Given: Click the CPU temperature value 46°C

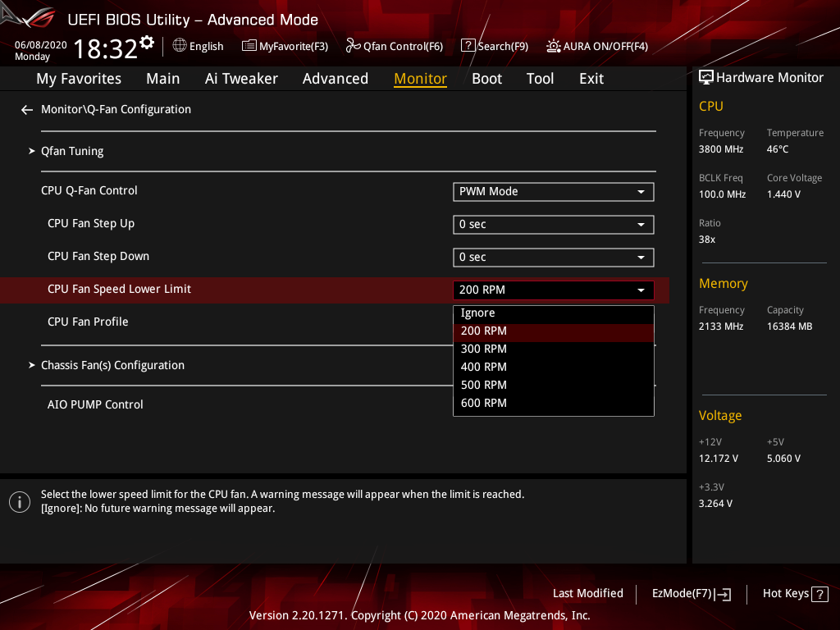Looking at the screenshot, I should (778, 149).
